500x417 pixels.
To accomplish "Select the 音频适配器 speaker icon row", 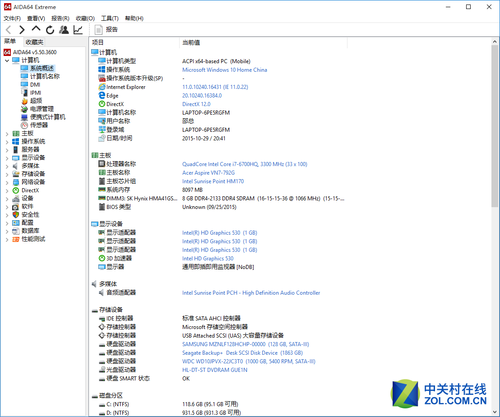I will [x=102, y=292].
